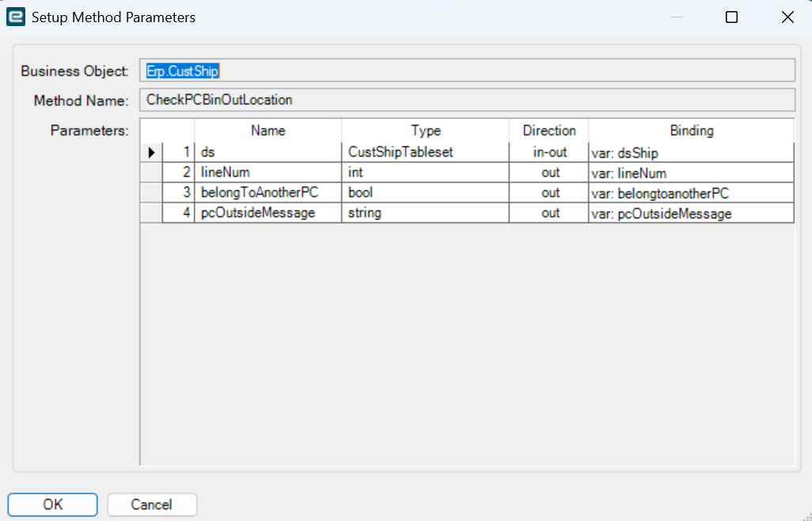
Task: Select the 'ds' name cell
Action: coord(268,152)
